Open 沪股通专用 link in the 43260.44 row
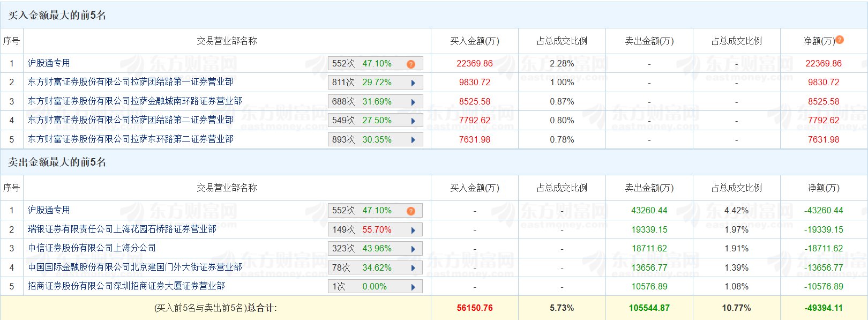 pos(49,210)
